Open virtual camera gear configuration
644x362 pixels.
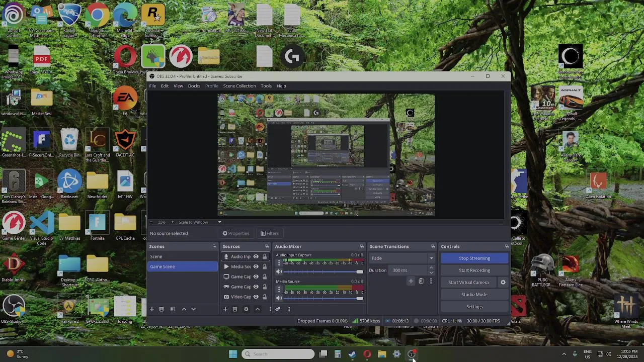click(x=503, y=283)
